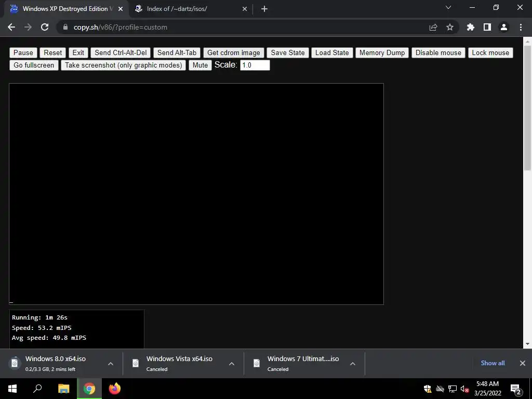Viewport: 532px width, 399px height.
Task: Click the Save State button
Action: 288,52
